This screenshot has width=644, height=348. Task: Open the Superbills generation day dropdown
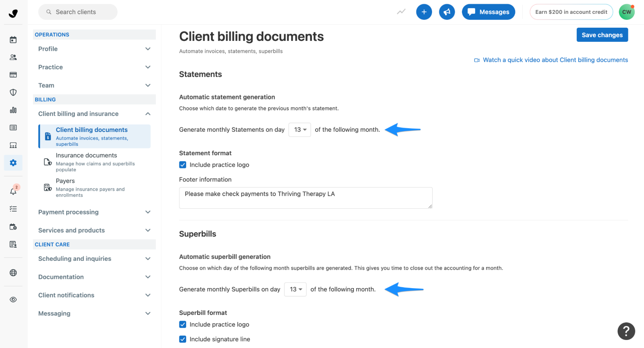pyautogui.click(x=295, y=289)
